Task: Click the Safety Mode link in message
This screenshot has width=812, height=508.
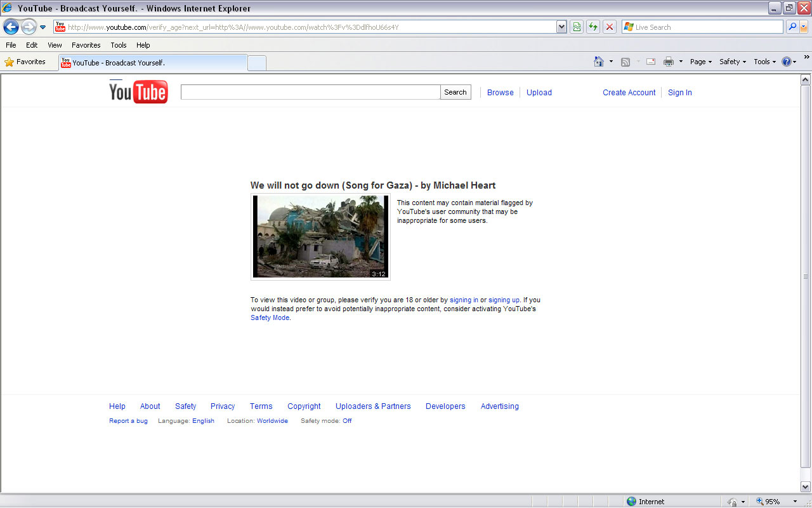Action: point(270,317)
